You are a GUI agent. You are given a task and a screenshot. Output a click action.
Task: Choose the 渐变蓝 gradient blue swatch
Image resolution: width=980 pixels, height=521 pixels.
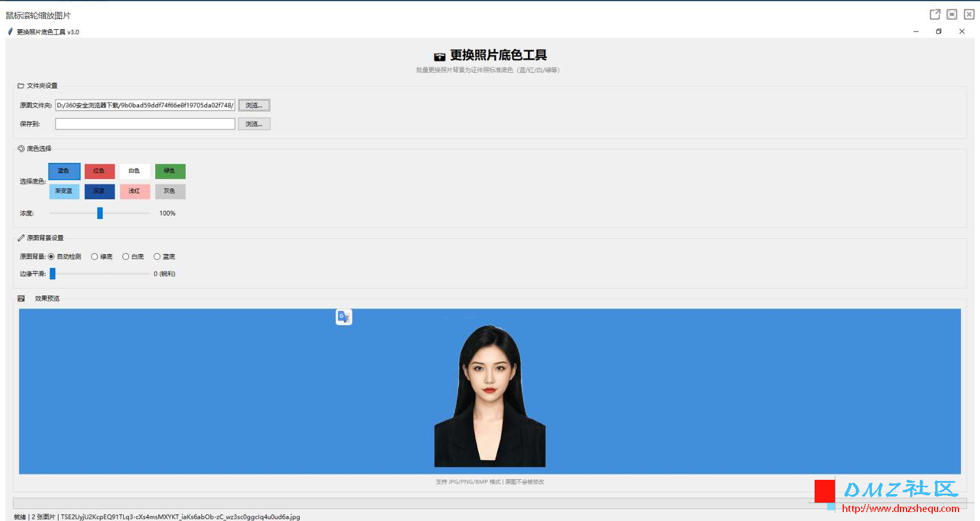point(64,192)
